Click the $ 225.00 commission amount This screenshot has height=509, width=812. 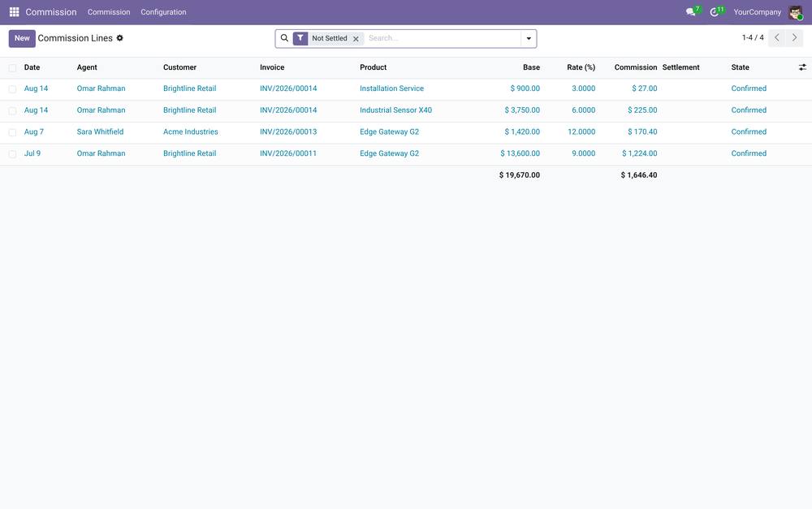tap(642, 110)
